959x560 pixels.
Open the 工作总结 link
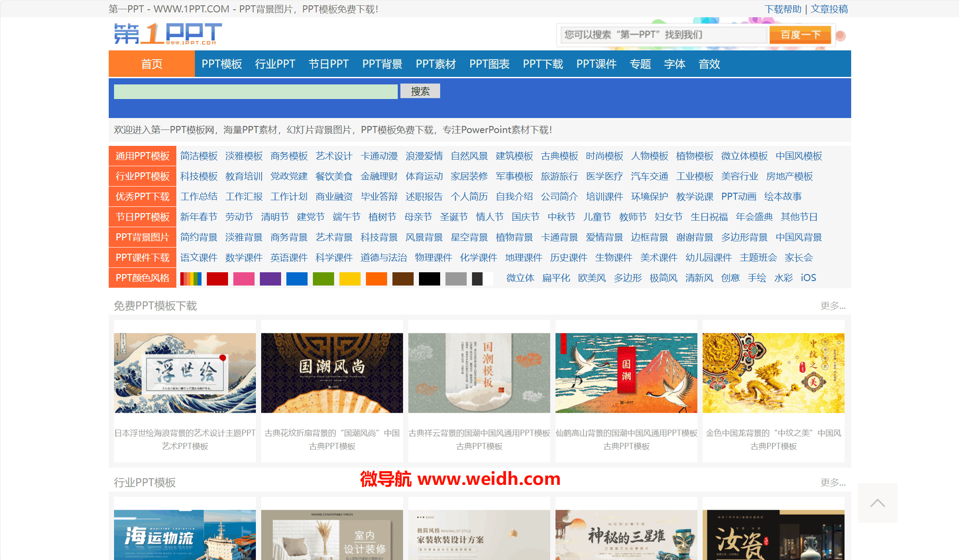tap(199, 197)
